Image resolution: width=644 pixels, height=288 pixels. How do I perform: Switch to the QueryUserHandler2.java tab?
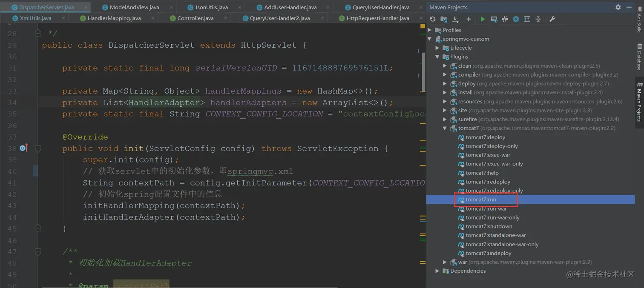click(x=280, y=18)
